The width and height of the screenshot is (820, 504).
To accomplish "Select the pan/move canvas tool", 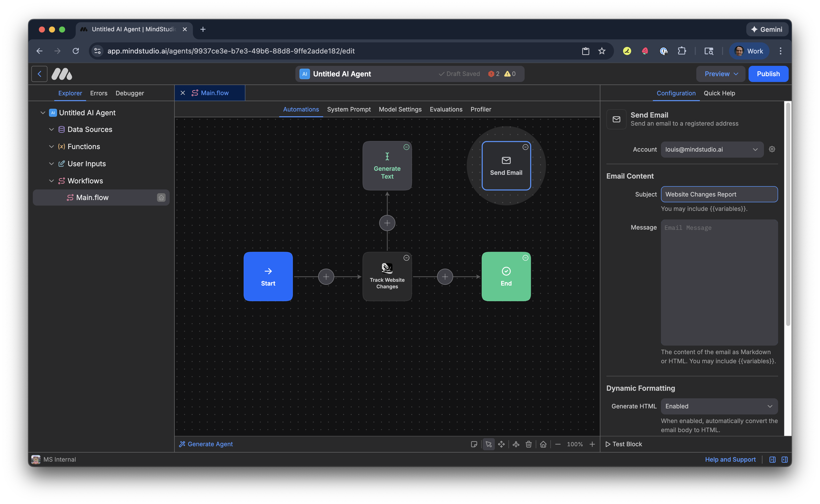I will 501,444.
